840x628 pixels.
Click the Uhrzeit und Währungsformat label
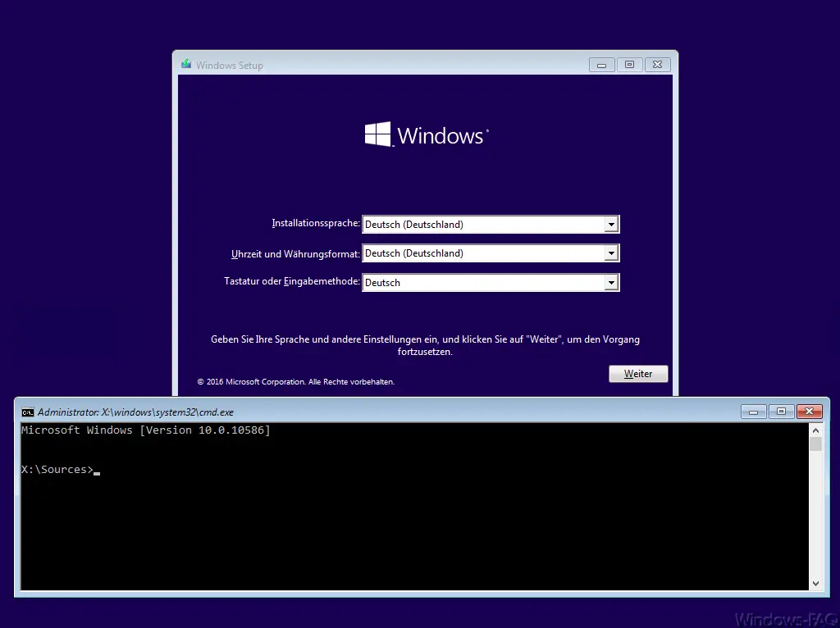pyautogui.click(x=295, y=254)
